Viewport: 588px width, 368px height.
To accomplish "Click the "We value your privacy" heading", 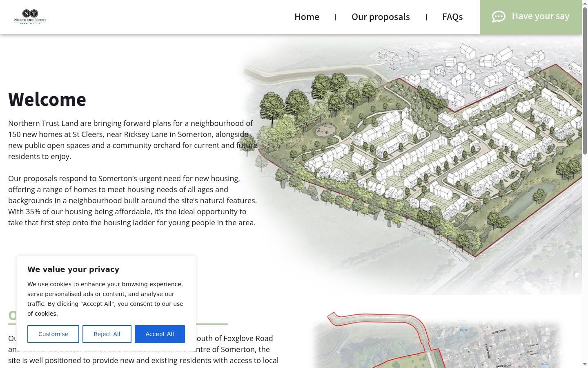I will pyautogui.click(x=73, y=269).
